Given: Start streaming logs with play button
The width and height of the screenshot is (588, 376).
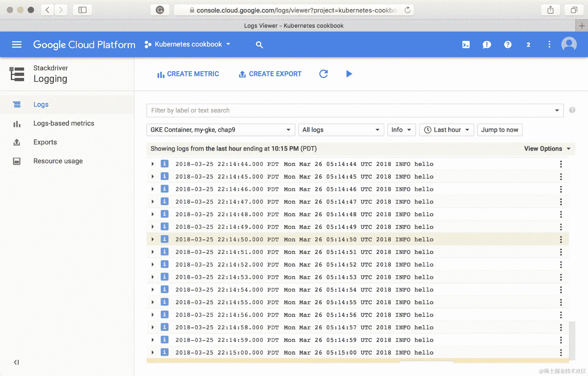Looking at the screenshot, I should click(349, 74).
